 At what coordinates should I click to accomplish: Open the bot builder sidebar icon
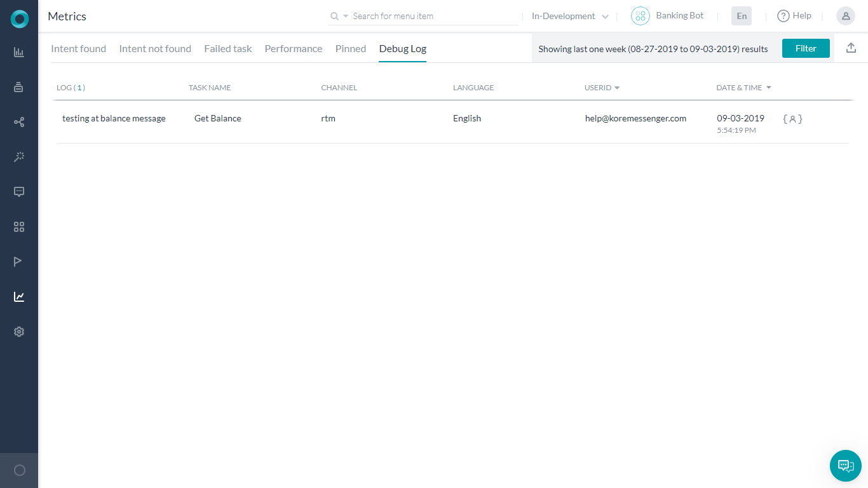(x=19, y=87)
